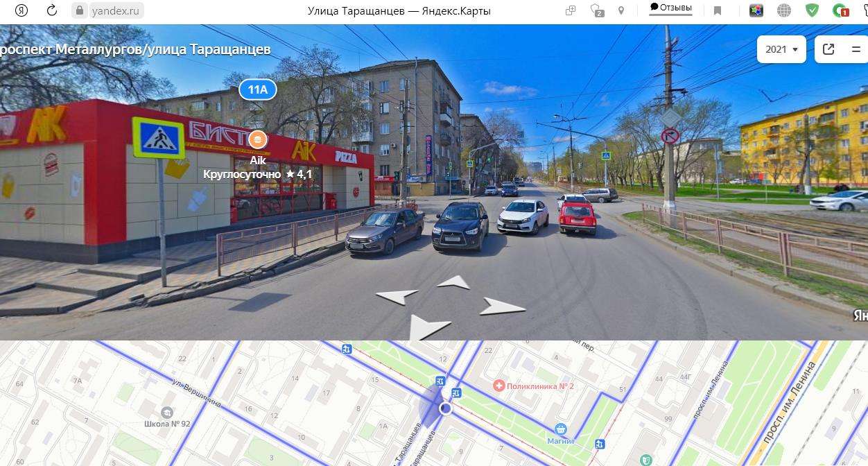The height and width of the screenshot is (466, 868).
Task: Select the orange Aik place marker
Action: point(257,139)
